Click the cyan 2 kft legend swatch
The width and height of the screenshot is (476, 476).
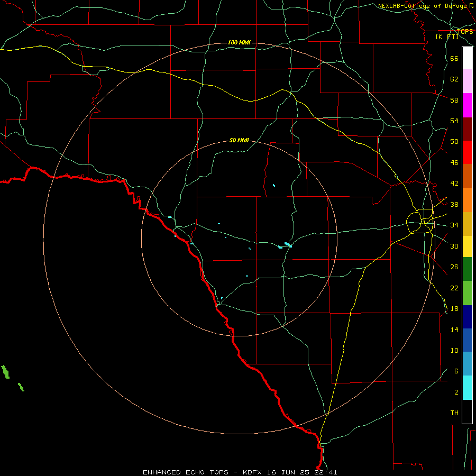[467, 388]
